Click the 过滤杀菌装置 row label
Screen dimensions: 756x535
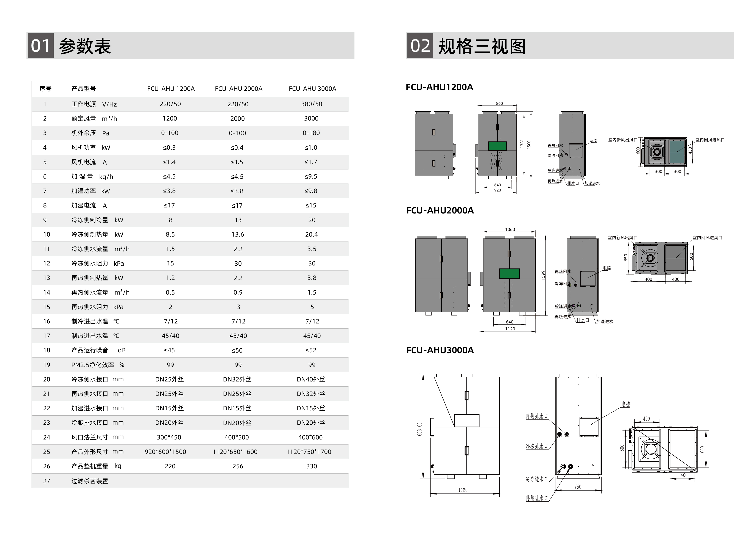pos(90,481)
